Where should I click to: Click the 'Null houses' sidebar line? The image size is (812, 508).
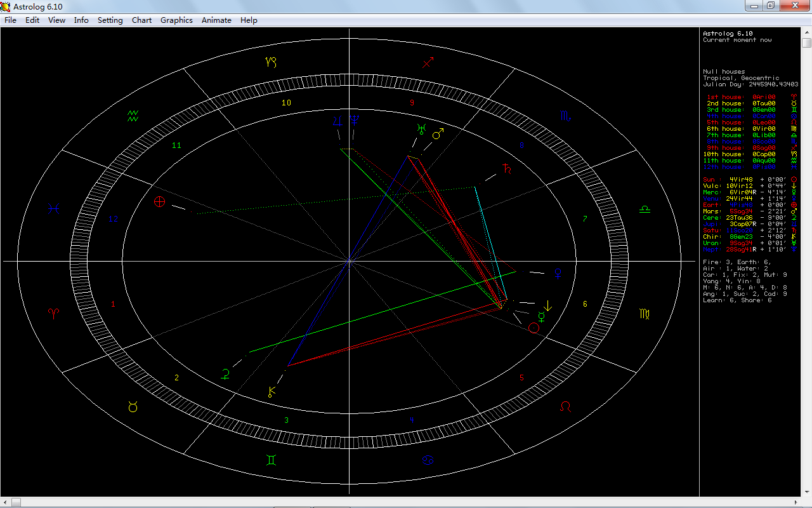coord(724,72)
